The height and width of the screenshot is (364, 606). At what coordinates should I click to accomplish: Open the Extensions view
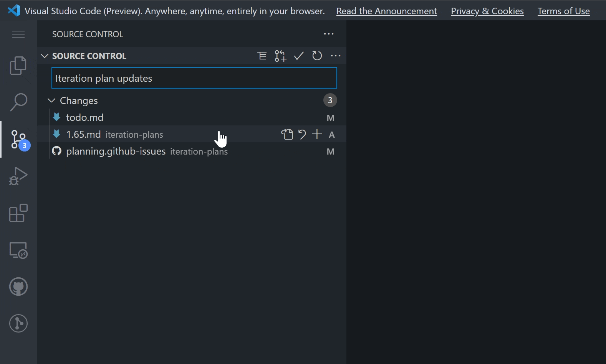[x=18, y=213]
